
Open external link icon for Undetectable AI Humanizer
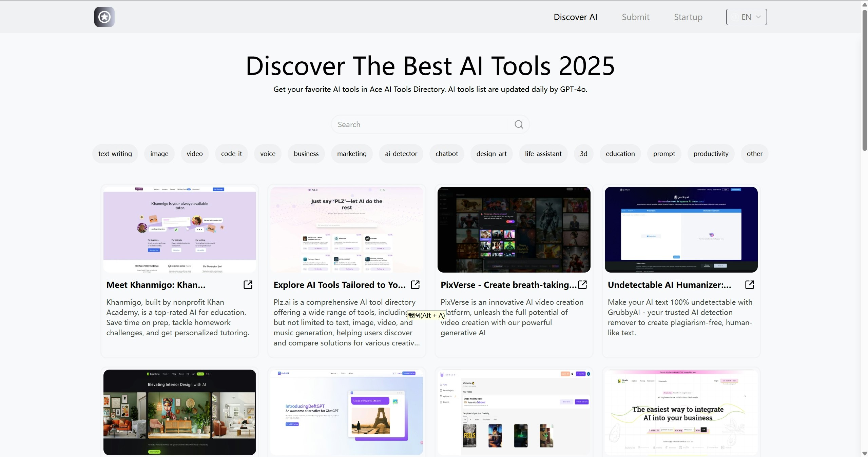[750, 285]
